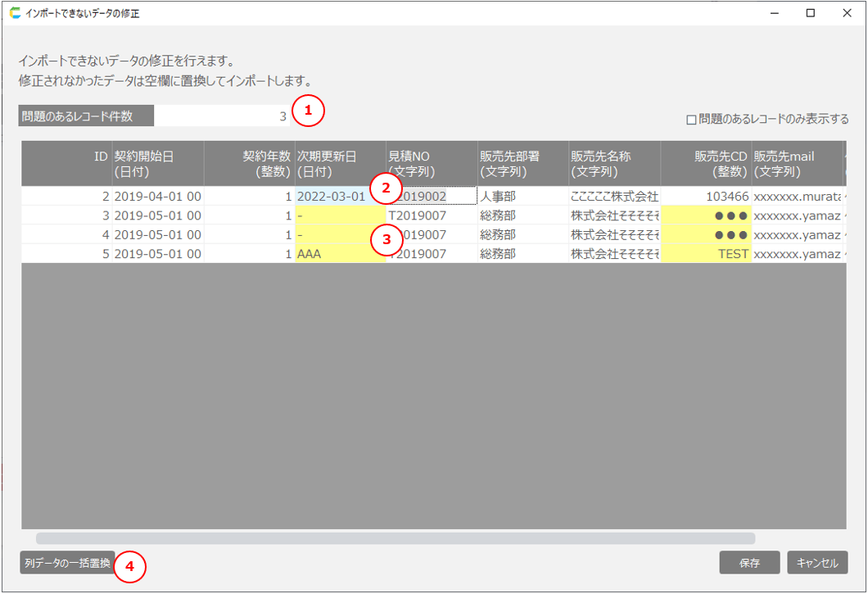Click the ID column header
Viewport: 868px width, 594px height.
tap(66, 164)
